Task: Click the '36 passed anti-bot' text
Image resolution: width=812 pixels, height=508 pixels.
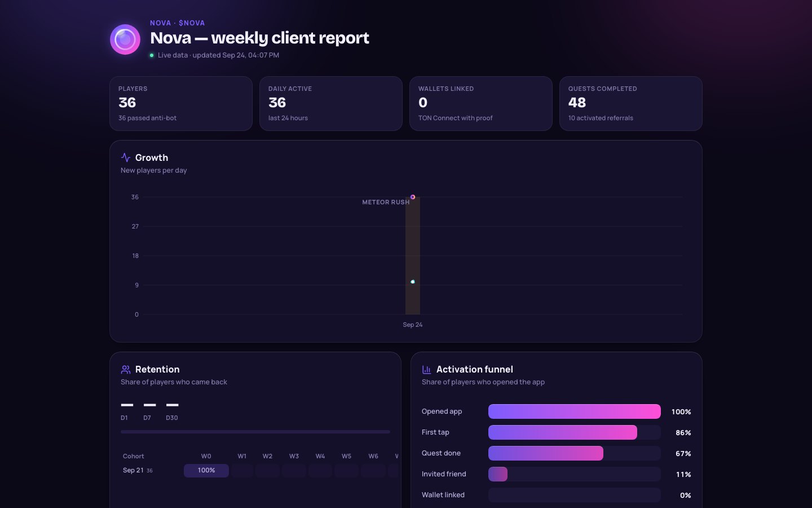Action: (x=148, y=118)
